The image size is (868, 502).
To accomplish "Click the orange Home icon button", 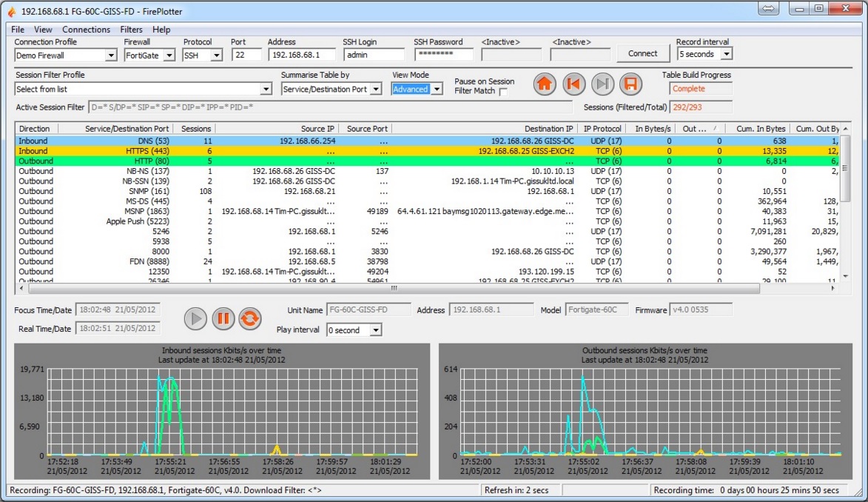I will point(545,84).
